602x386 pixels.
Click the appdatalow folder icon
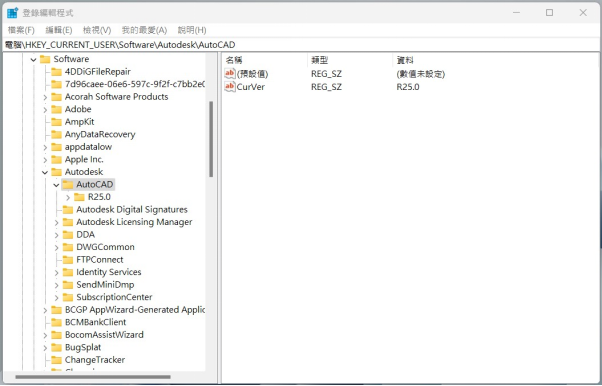(x=56, y=147)
